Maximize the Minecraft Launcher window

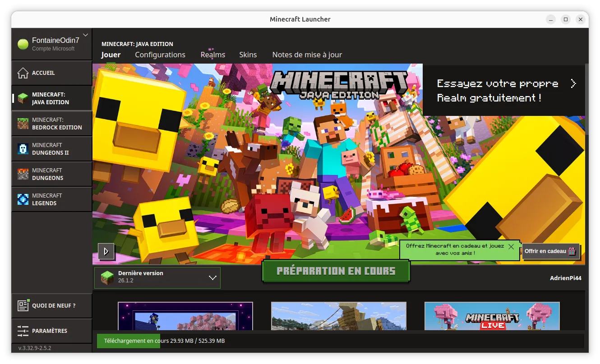tap(566, 19)
